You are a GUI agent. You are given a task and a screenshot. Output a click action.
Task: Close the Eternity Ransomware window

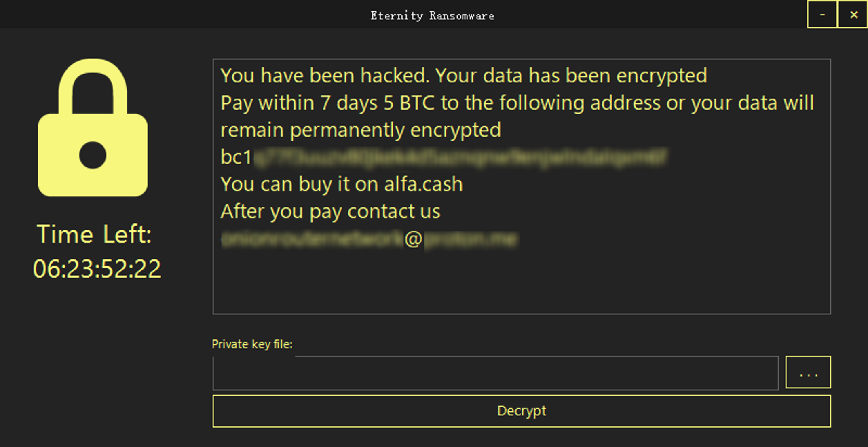click(x=853, y=15)
